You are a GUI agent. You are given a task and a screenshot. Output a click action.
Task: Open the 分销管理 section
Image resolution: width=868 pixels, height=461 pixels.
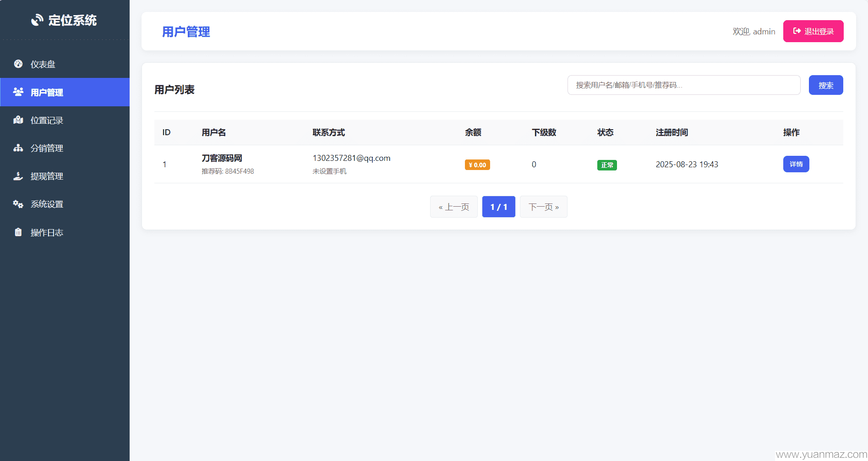(x=65, y=148)
